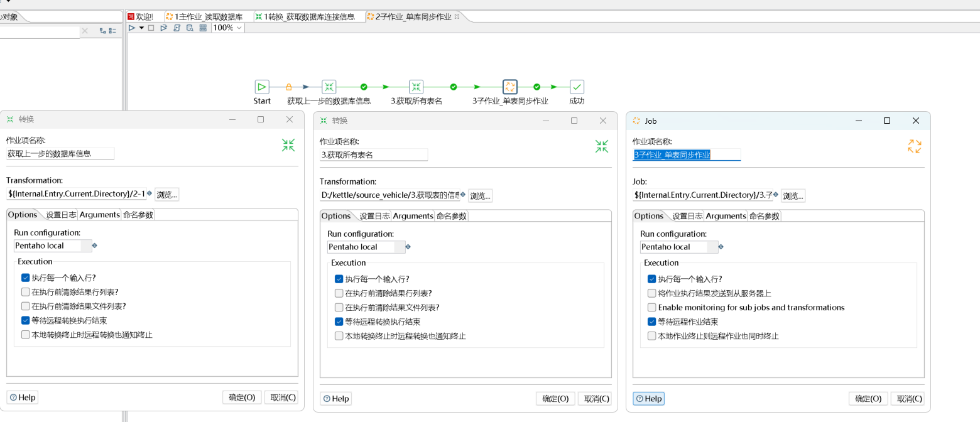
Task: Toggle the execution results panel icon
Action: click(203, 28)
